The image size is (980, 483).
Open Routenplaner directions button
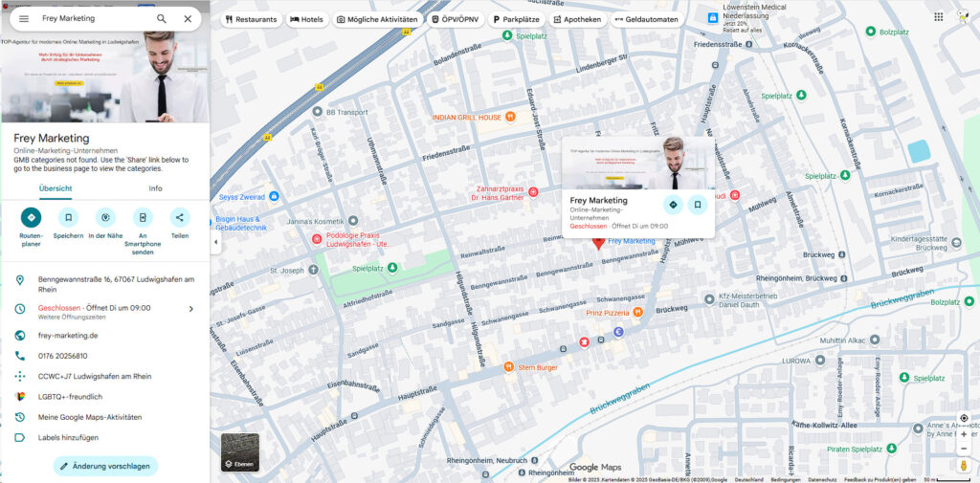[31, 217]
